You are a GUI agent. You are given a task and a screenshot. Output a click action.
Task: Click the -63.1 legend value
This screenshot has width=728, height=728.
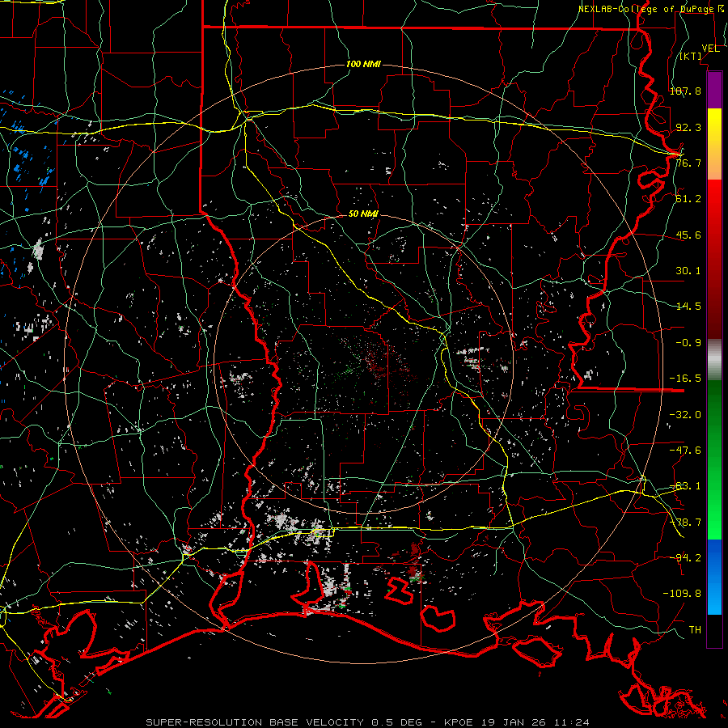point(685,486)
